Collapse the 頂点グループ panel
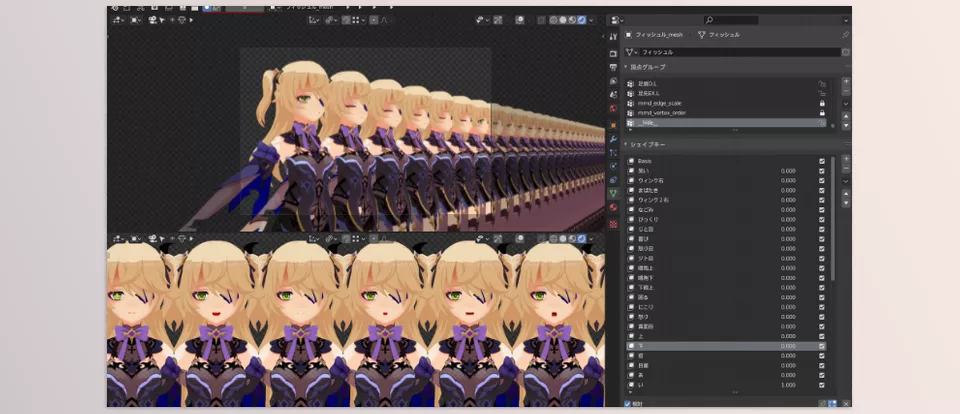The width and height of the screenshot is (960, 414). pyautogui.click(x=626, y=67)
